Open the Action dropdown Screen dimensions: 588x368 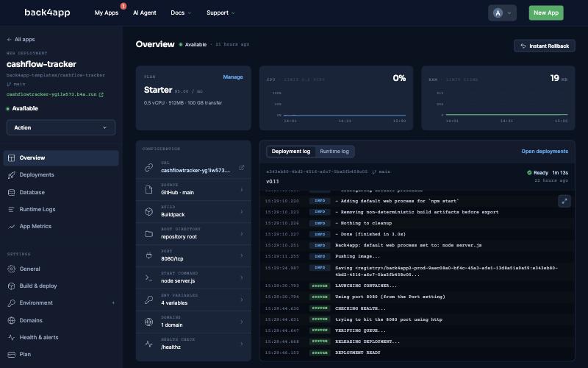(61, 127)
